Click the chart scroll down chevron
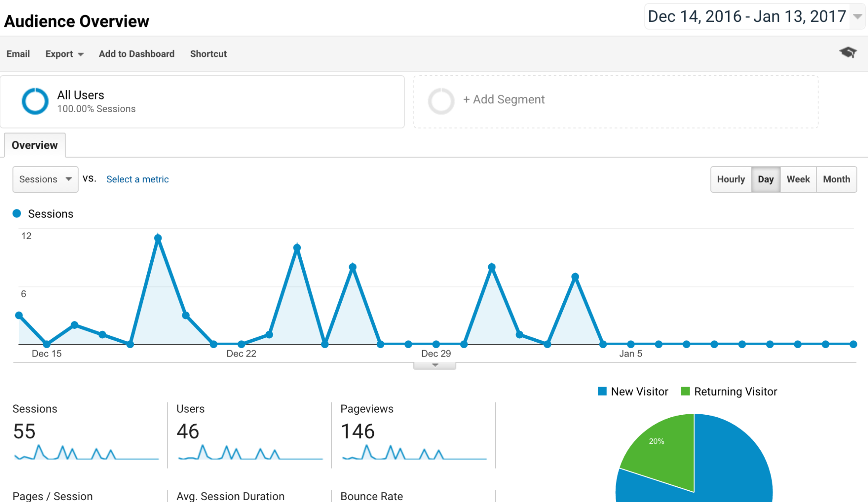The width and height of the screenshot is (868, 502). (x=434, y=364)
